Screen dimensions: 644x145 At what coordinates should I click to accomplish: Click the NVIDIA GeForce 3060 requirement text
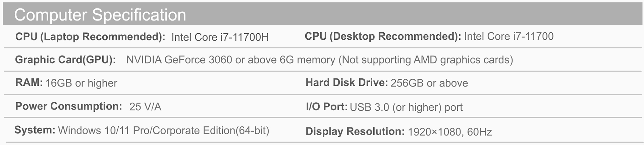coord(231,60)
